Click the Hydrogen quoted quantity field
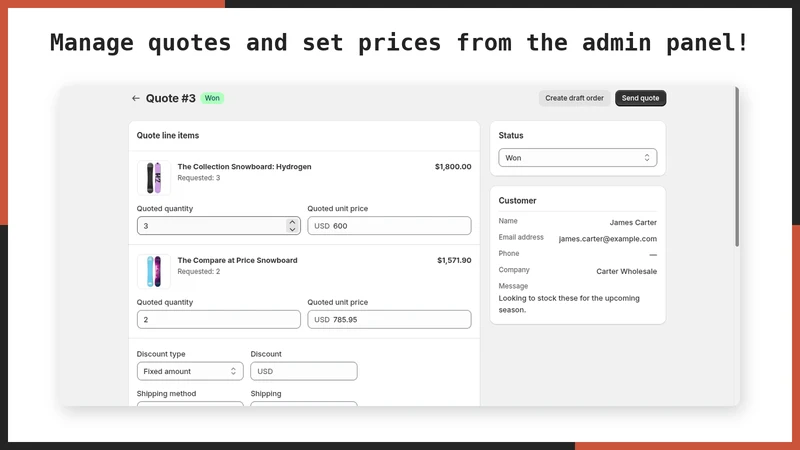Viewport: 800px width, 450px height. pos(218,226)
